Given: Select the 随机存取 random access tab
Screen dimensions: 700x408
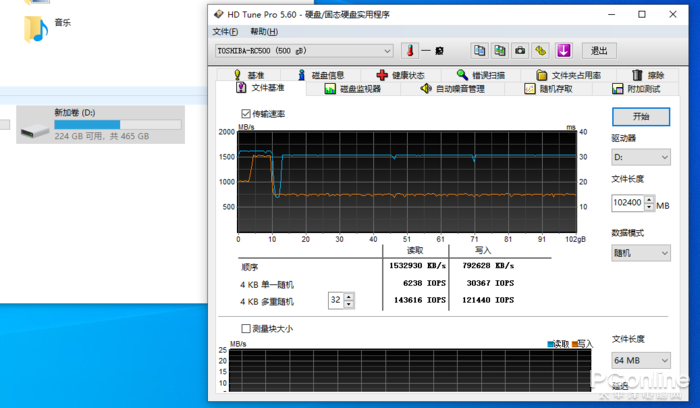Looking at the screenshot, I should click(549, 89).
